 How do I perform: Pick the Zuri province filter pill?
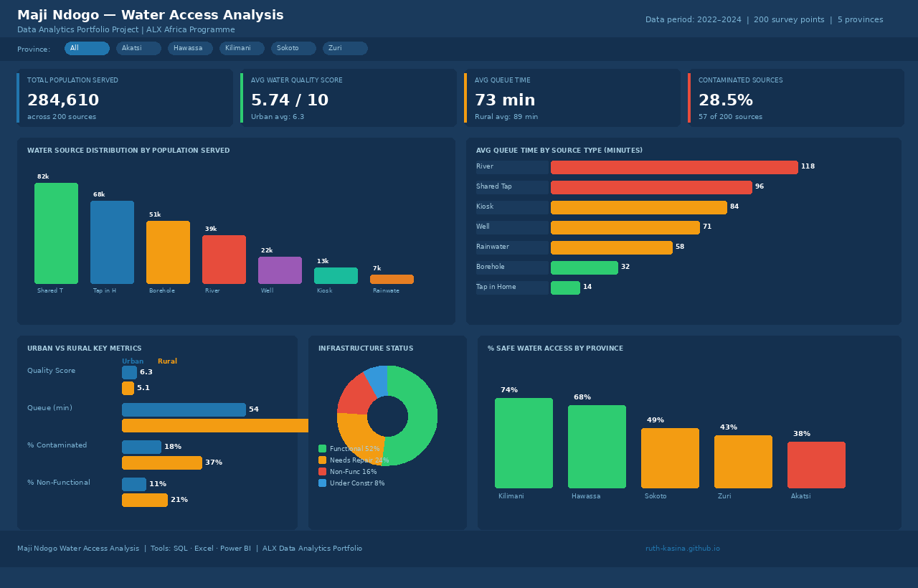pos(345,48)
